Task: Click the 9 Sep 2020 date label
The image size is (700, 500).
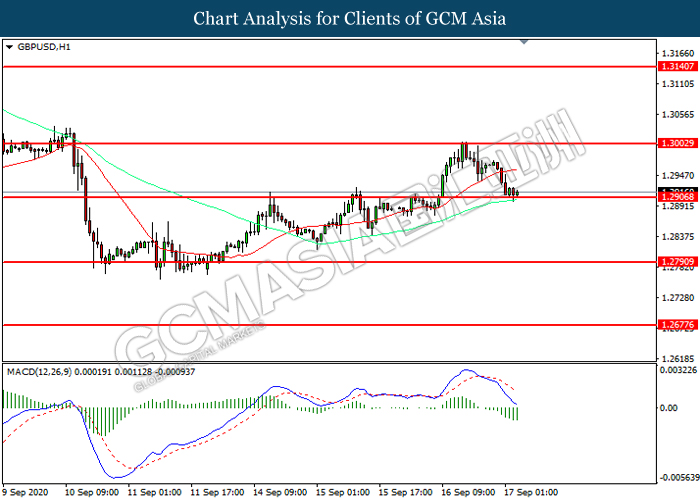Action: [x=25, y=492]
